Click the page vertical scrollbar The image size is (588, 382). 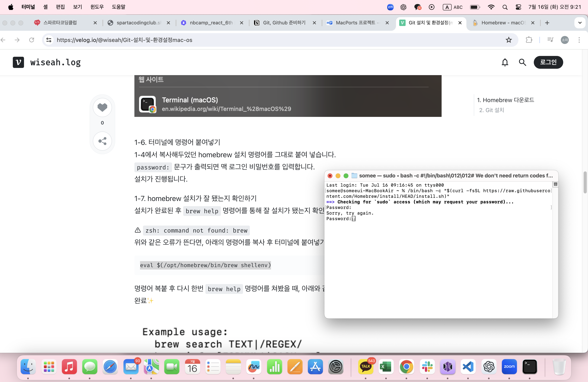585,183
